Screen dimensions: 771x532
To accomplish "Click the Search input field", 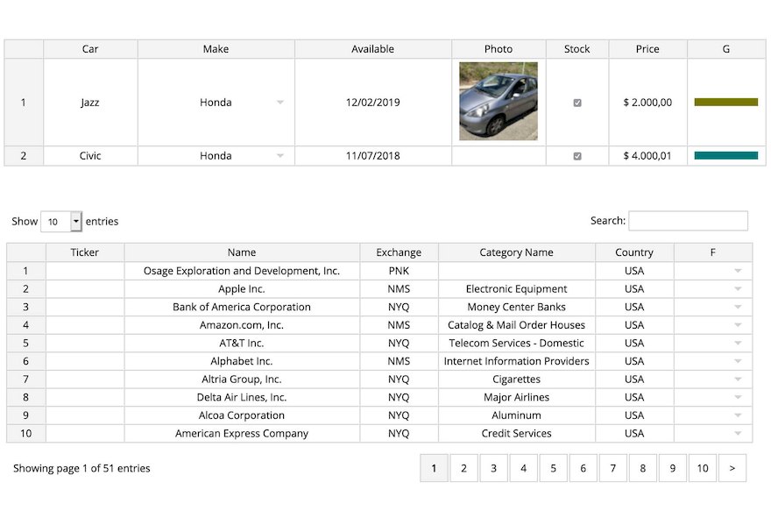I will click(688, 221).
